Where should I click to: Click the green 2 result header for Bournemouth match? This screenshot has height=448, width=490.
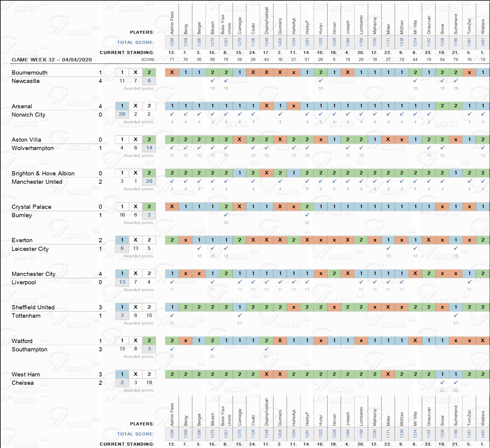click(149, 72)
